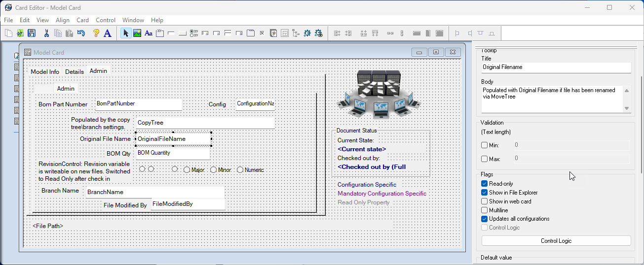This screenshot has height=265, width=644.
Task: Click the tooltip Title input field
Action: point(556,67)
